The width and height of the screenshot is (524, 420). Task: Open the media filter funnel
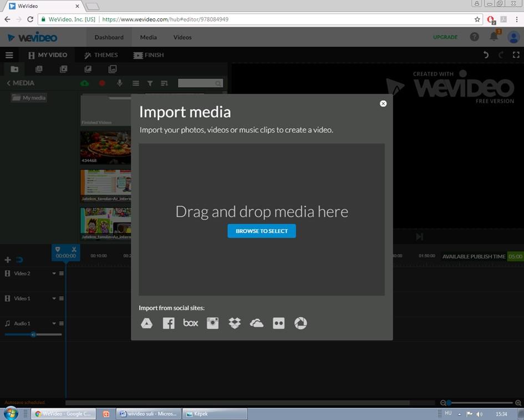(150, 83)
